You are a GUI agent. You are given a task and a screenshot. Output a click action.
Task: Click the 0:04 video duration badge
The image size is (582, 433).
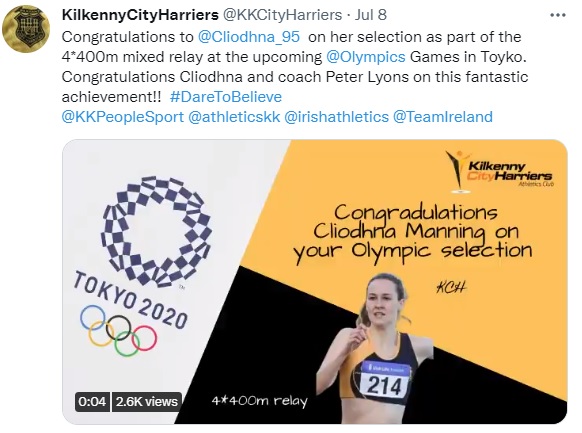(x=92, y=402)
